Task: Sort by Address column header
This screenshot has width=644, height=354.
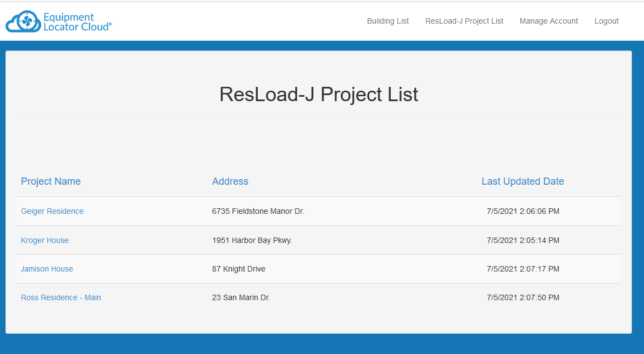Action: tap(230, 181)
